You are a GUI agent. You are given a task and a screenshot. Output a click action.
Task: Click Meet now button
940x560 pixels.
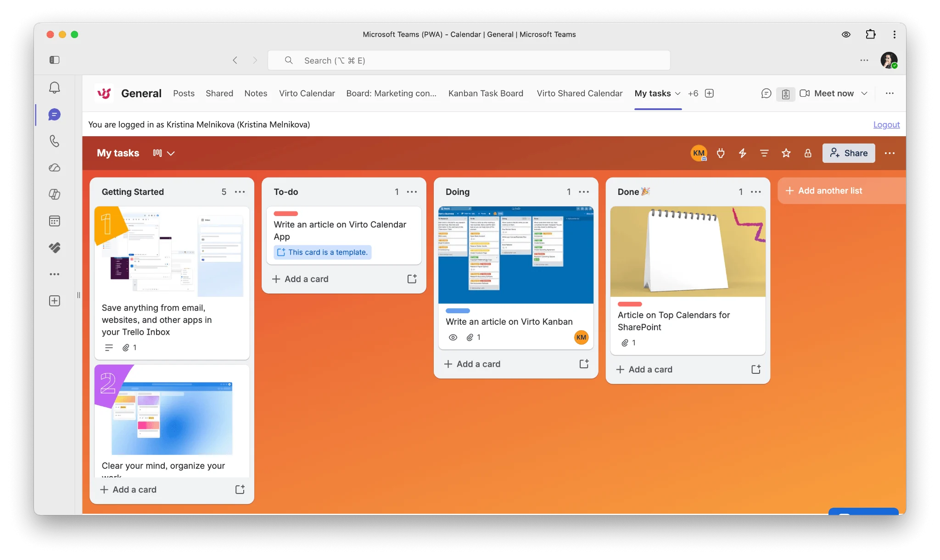[827, 94]
